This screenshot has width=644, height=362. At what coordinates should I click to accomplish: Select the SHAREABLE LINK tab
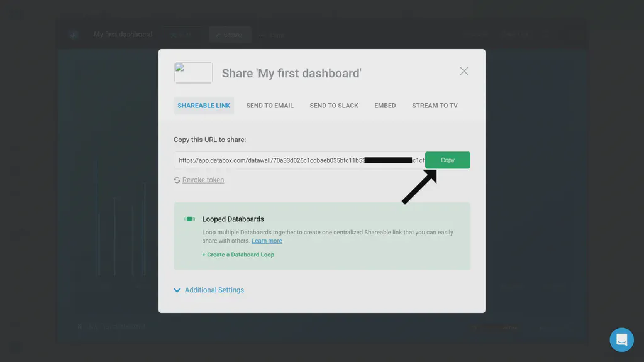[x=204, y=105]
